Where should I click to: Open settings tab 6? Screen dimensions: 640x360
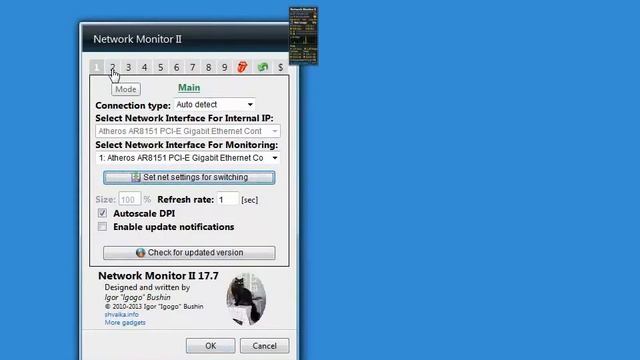pos(176,67)
